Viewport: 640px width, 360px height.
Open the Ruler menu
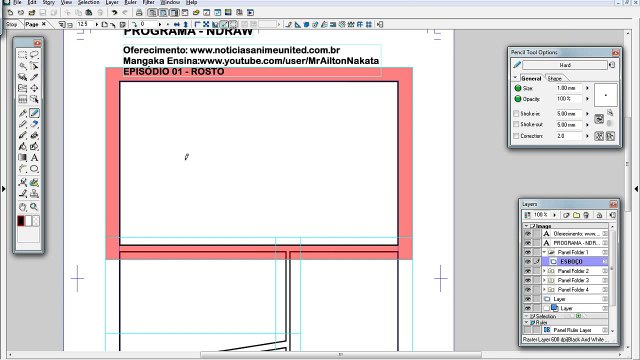click(131, 2)
